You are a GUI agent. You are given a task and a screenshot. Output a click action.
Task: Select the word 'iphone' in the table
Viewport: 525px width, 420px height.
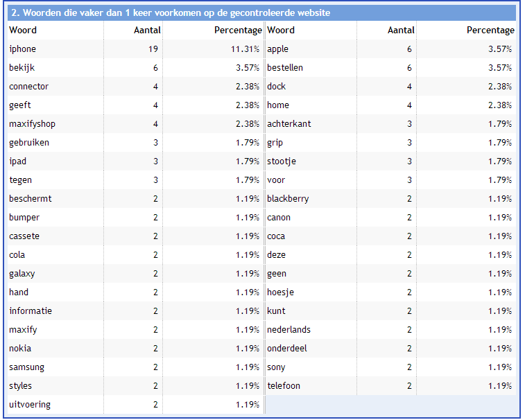point(22,49)
